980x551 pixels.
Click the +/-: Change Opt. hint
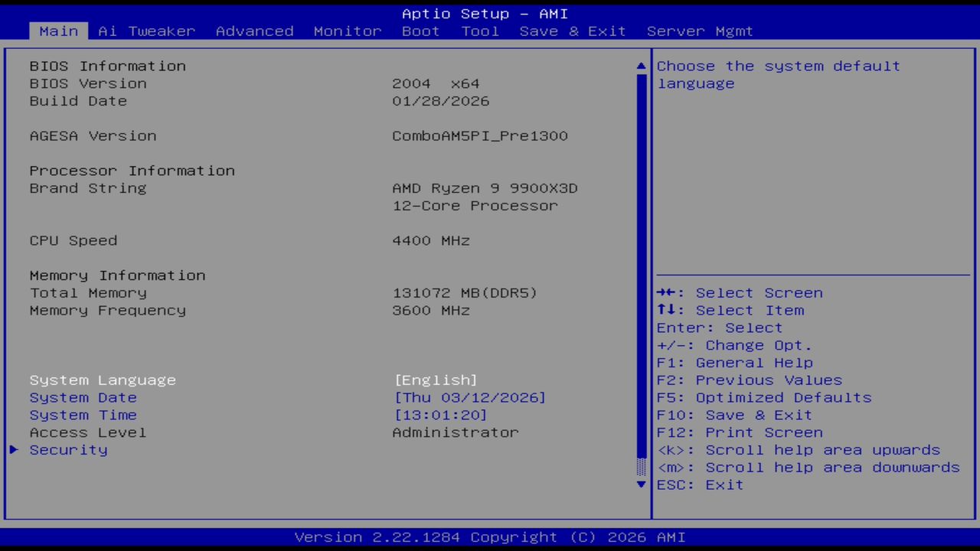click(734, 345)
